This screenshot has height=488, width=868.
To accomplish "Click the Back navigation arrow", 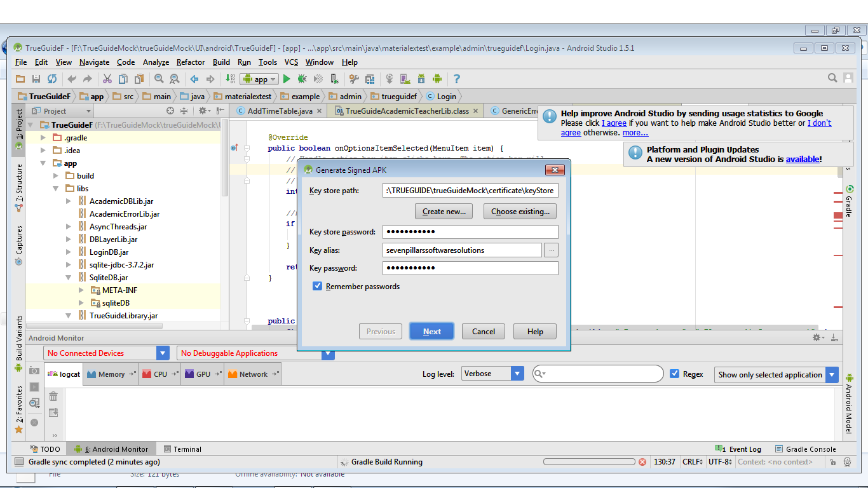I will click(194, 79).
